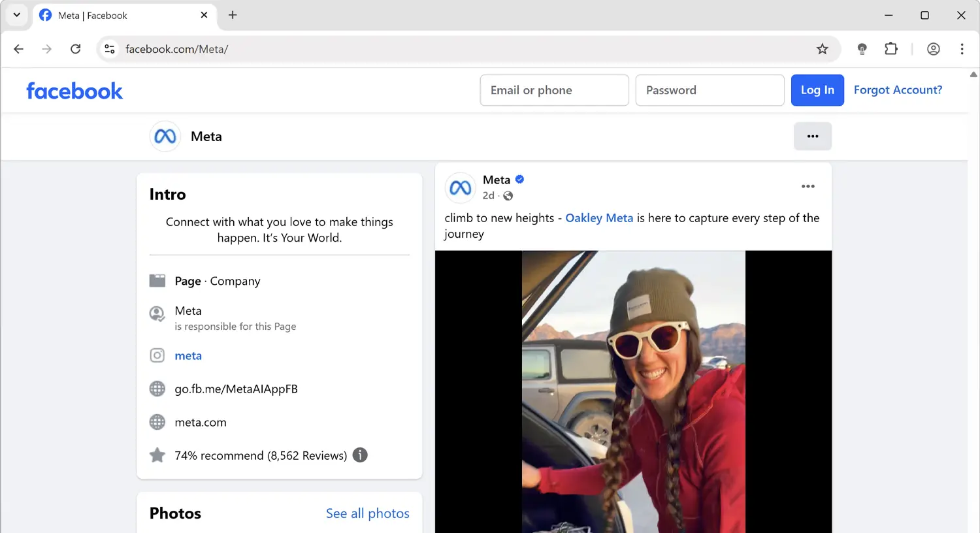Open the Oakley Meta link
980x533 pixels.
[598, 218]
